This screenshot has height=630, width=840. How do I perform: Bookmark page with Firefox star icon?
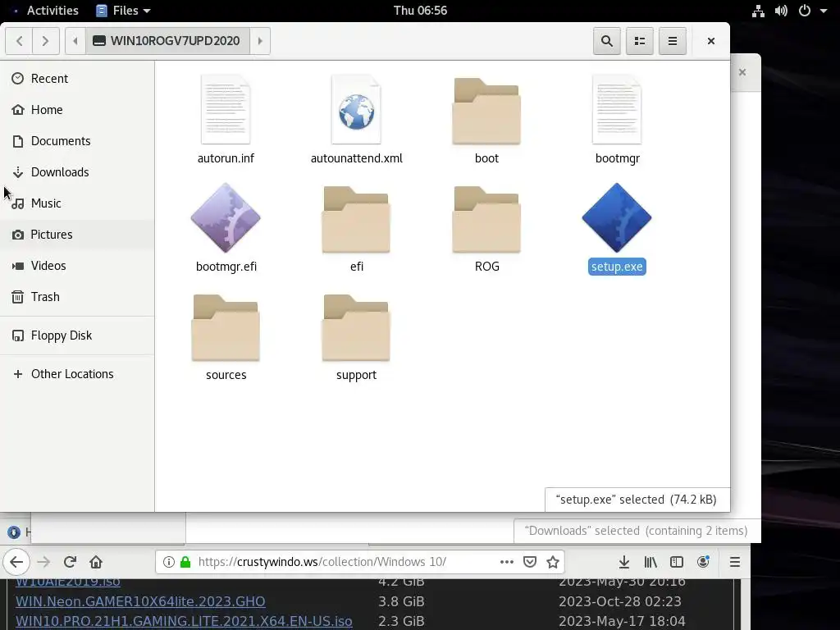tap(553, 562)
